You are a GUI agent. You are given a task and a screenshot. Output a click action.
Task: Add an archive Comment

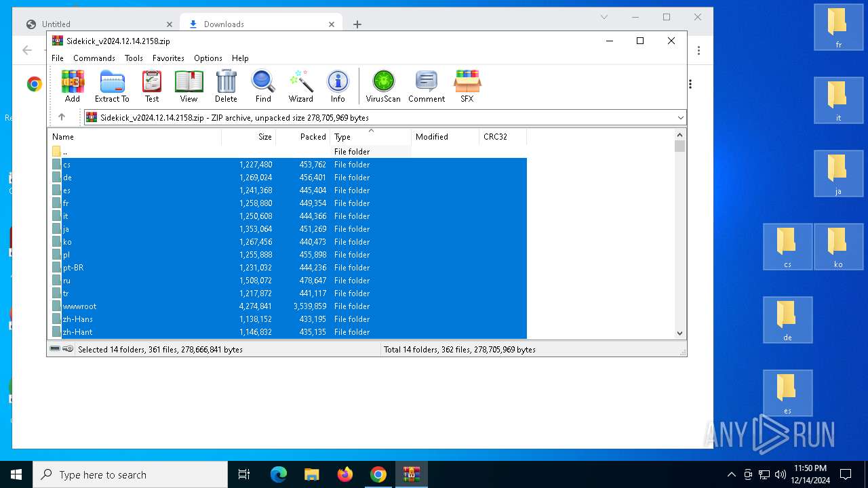point(427,86)
